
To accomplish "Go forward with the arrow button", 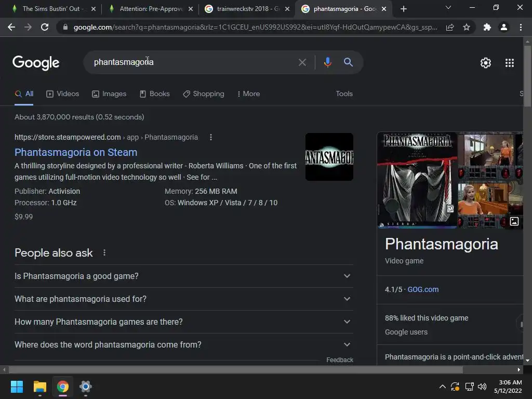I will point(28,27).
